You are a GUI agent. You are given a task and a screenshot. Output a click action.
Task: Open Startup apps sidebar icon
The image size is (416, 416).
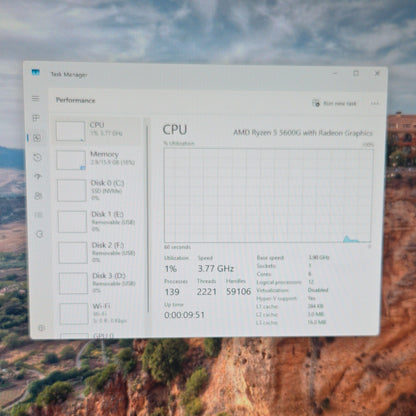tap(38, 176)
